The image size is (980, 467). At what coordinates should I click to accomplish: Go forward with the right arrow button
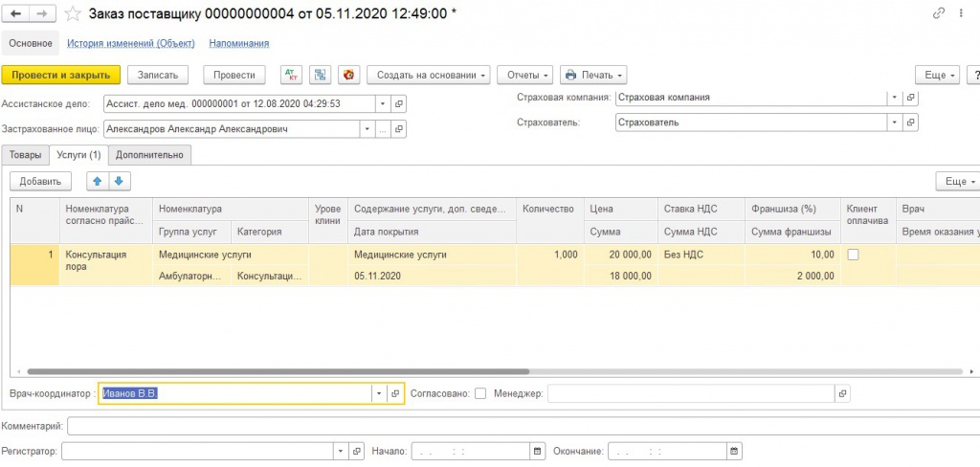pyautogui.click(x=42, y=13)
